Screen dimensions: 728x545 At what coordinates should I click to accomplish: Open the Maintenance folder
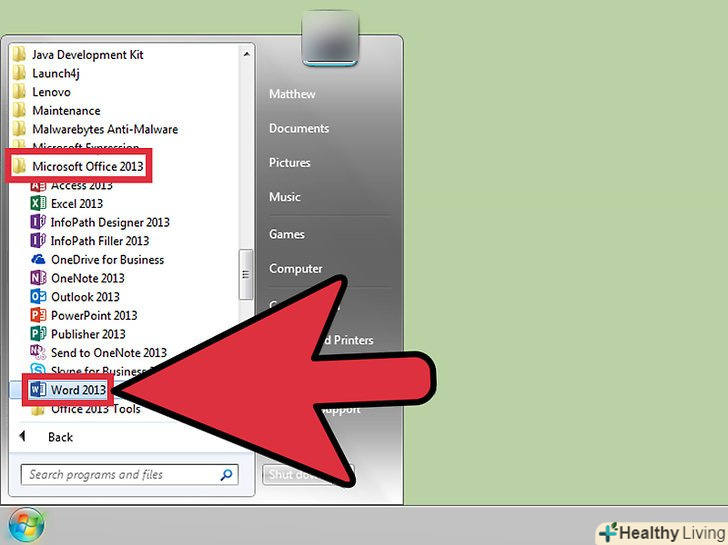tap(56, 110)
